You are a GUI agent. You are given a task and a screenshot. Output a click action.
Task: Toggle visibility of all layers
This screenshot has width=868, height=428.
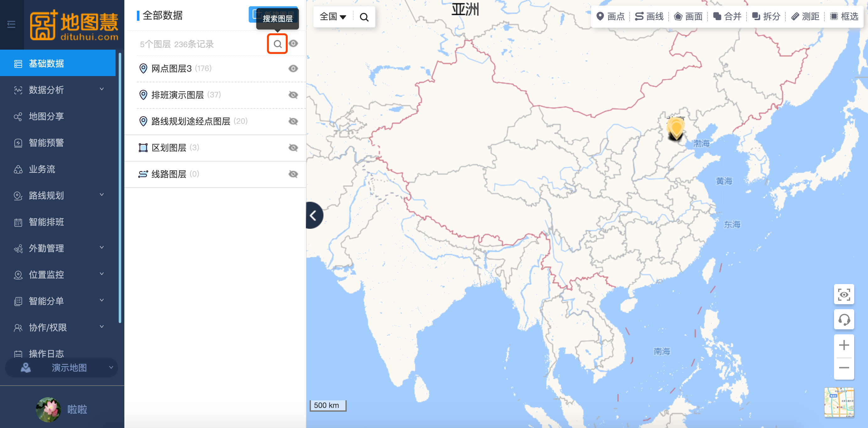(x=294, y=43)
